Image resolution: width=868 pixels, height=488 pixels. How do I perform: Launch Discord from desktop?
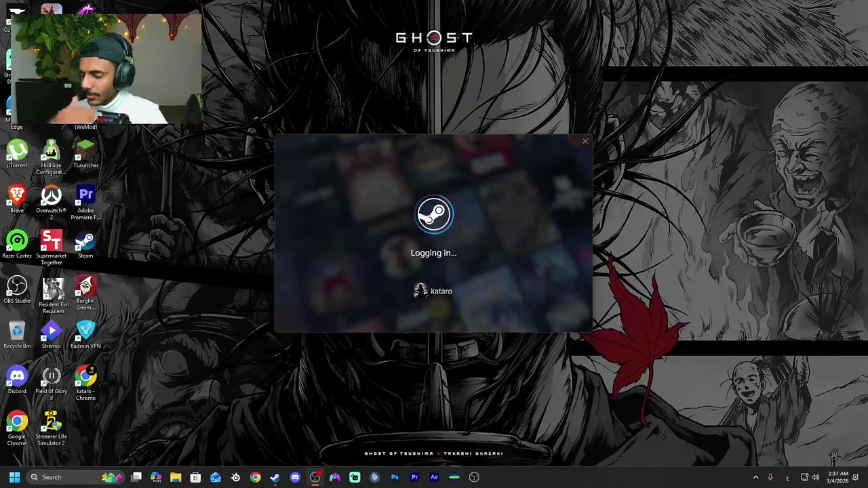pos(17,380)
